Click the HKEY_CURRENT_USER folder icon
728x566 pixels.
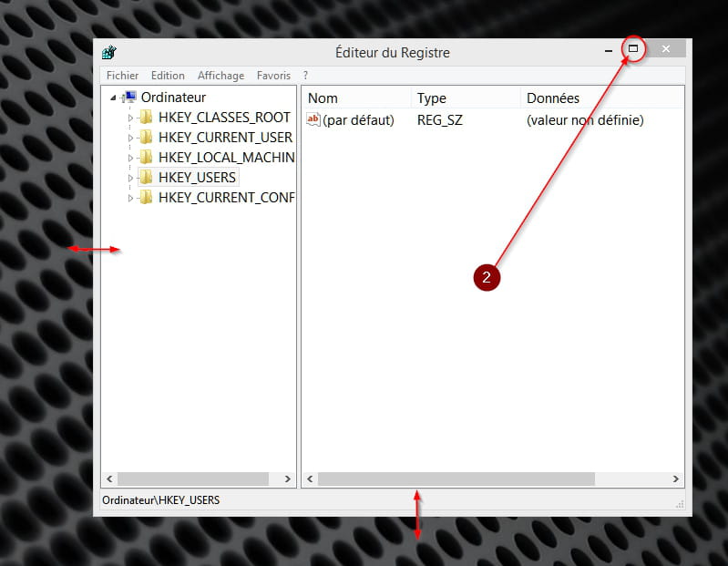coord(146,137)
